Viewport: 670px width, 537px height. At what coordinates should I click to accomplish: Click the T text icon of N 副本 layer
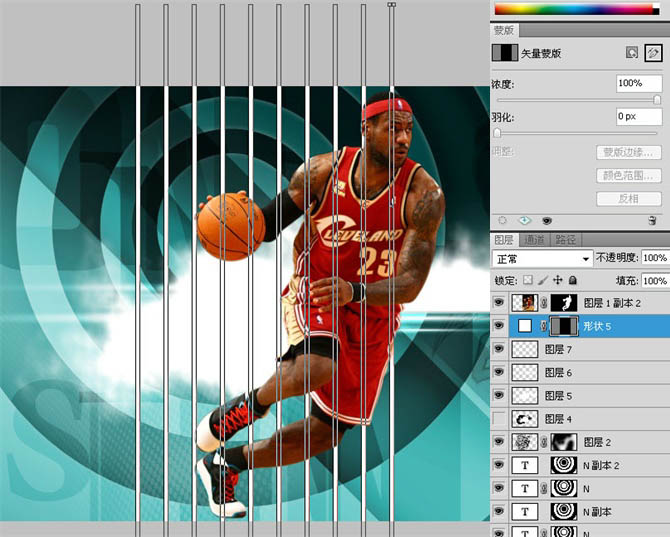click(x=525, y=511)
